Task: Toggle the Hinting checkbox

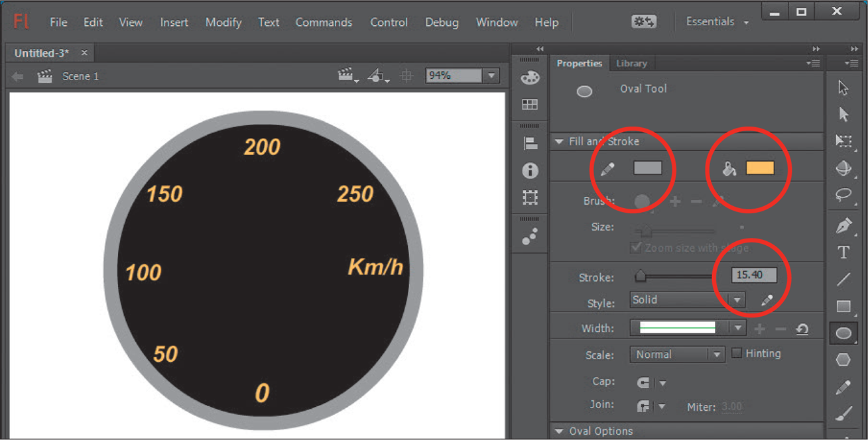Action: coord(736,353)
